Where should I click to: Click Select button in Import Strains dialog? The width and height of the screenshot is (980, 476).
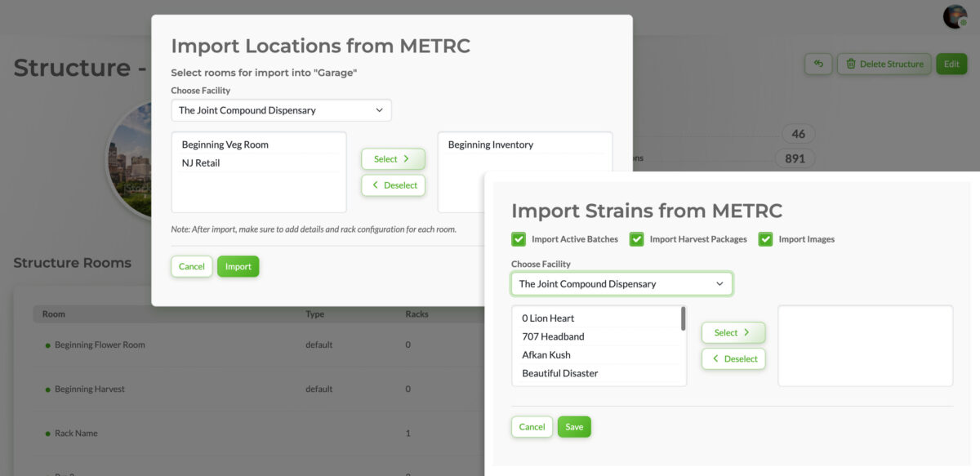click(733, 332)
